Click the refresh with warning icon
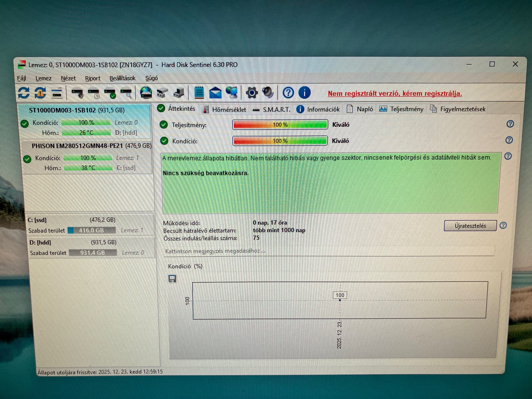This screenshot has width=532, height=399. pyautogui.click(x=40, y=93)
